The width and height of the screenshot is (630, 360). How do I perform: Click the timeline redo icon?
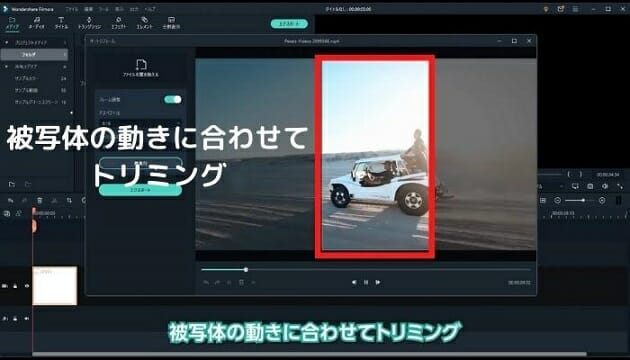pos(25,200)
